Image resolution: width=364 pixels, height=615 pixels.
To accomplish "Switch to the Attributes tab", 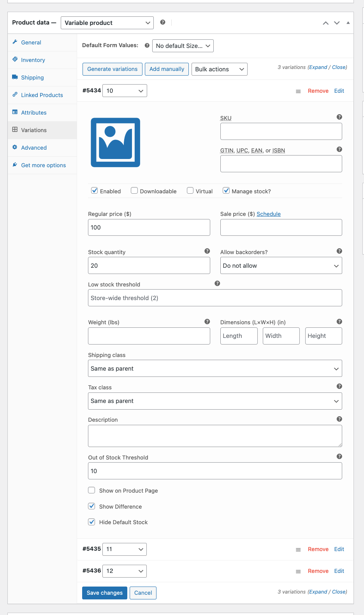I will tap(34, 113).
